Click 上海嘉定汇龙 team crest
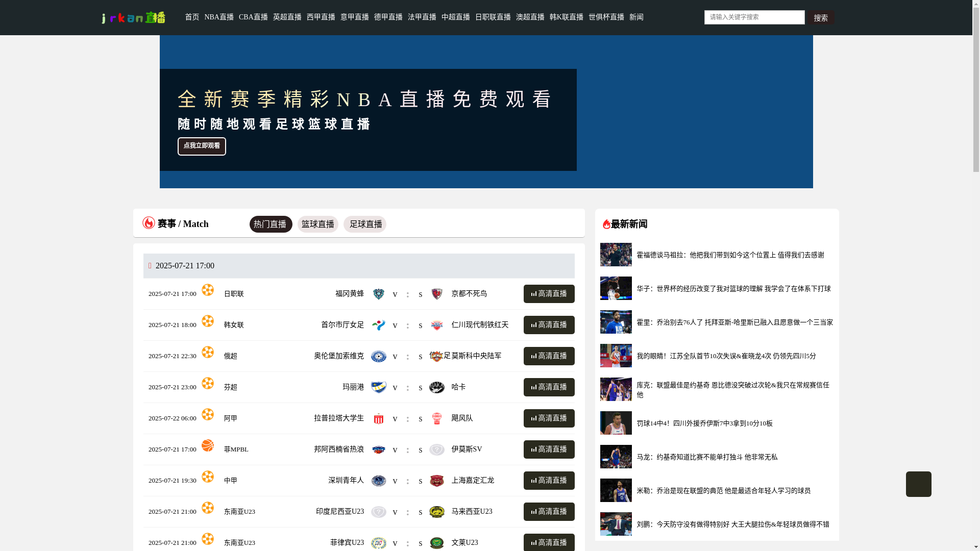 click(x=437, y=481)
